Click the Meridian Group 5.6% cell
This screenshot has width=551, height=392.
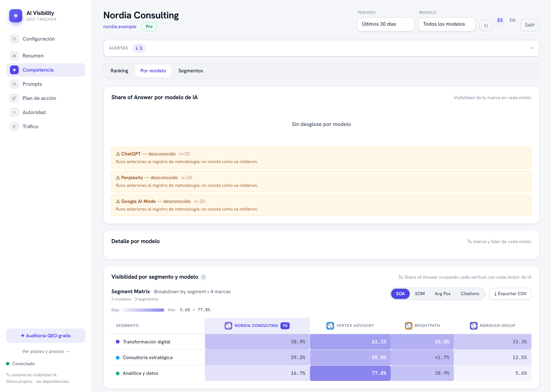click(493, 373)
